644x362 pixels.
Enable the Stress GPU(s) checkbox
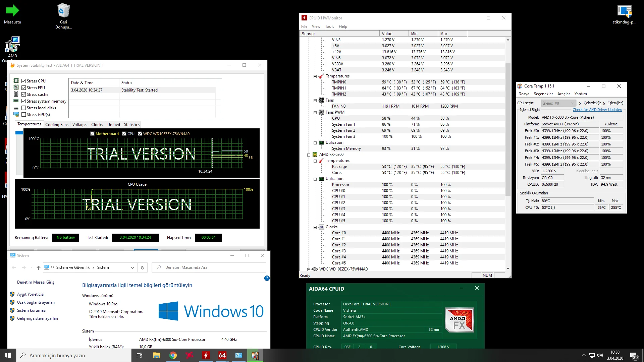click(24, 114)
